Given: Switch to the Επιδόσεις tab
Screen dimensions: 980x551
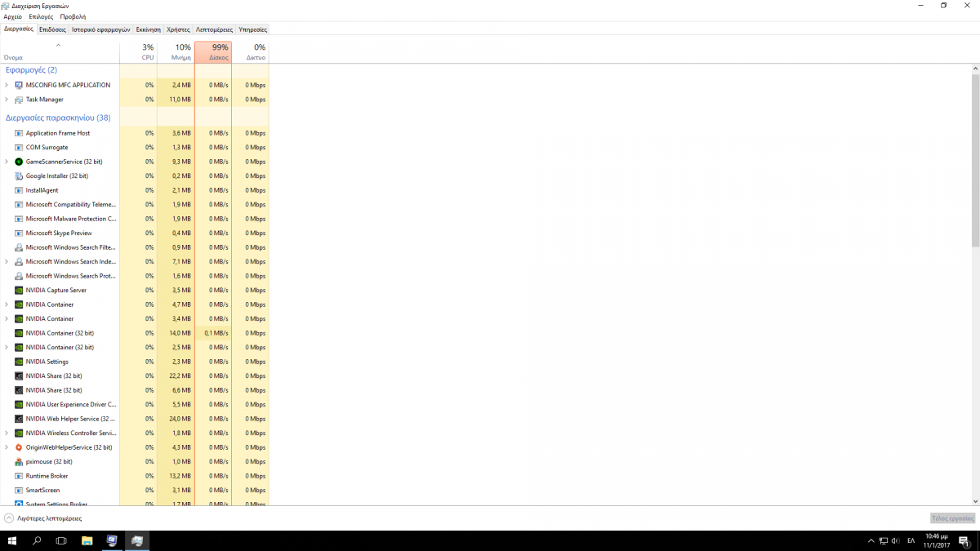Looking at the screenshot, I should tap(53, 29).
